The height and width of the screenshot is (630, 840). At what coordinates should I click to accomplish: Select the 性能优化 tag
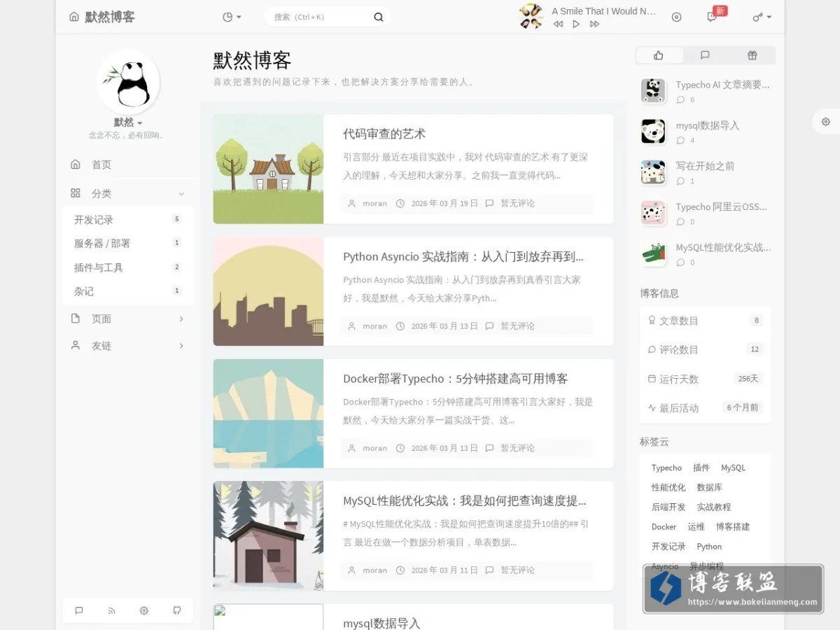tap(668, 487)
